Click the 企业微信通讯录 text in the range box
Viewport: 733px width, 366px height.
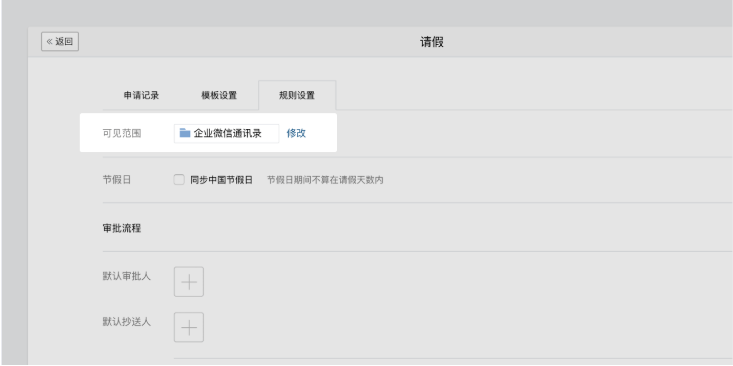(228, 133)
